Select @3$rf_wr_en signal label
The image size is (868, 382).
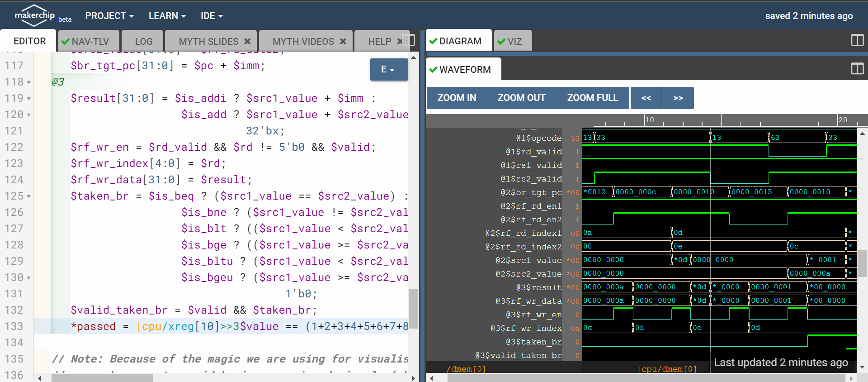coord(534,315)
